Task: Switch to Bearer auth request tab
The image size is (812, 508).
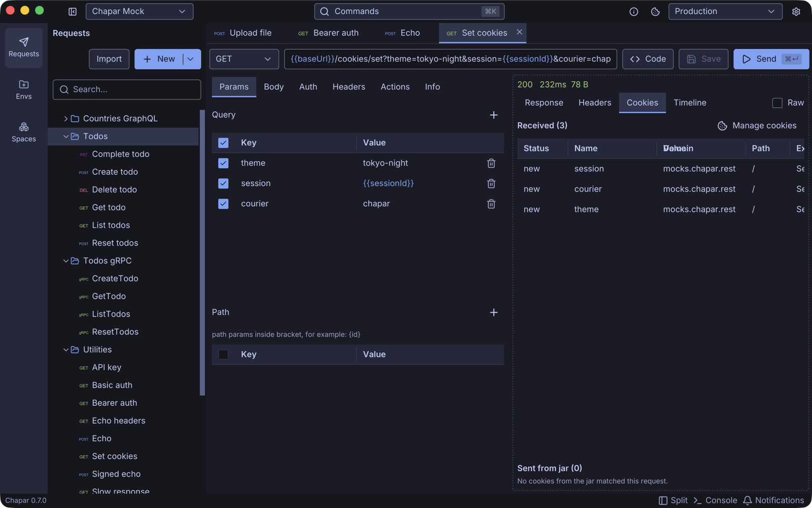Action: [328, 33]
